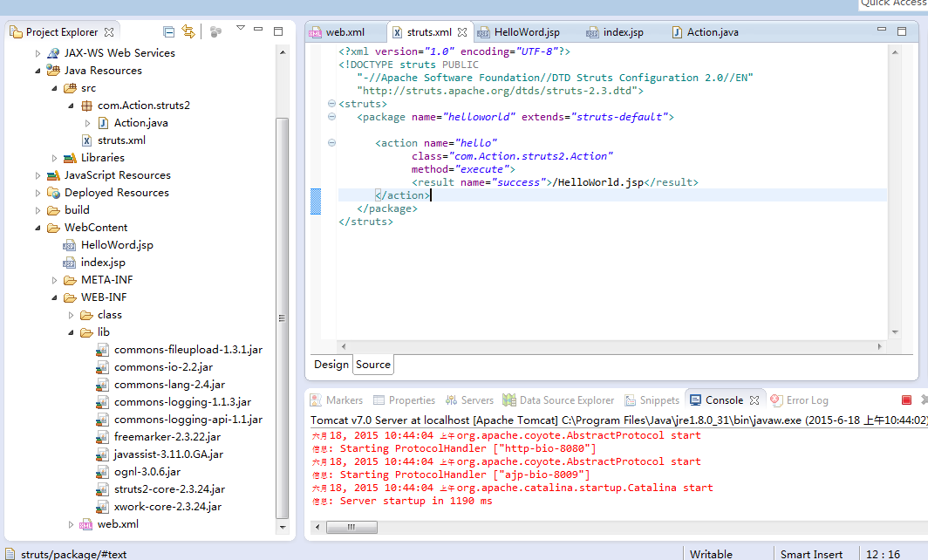Maximize the Project Explorer panel
Image resolution: width=928 pixels, height=560 pixels.
point(278,31)
